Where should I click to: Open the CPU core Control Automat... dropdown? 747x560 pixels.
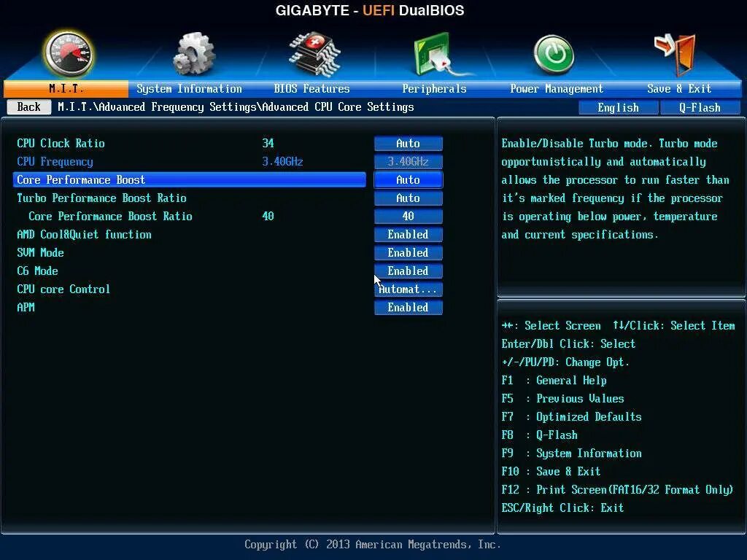tap(409, 289)
